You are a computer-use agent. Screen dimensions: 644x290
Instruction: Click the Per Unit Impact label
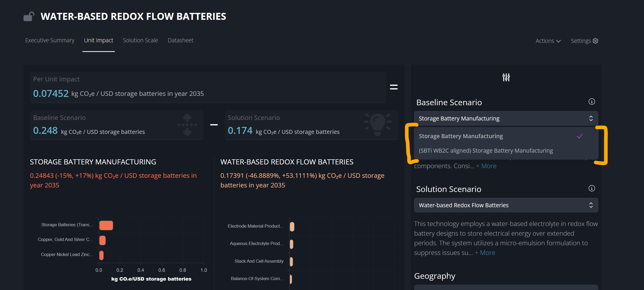tap(56, 79)
